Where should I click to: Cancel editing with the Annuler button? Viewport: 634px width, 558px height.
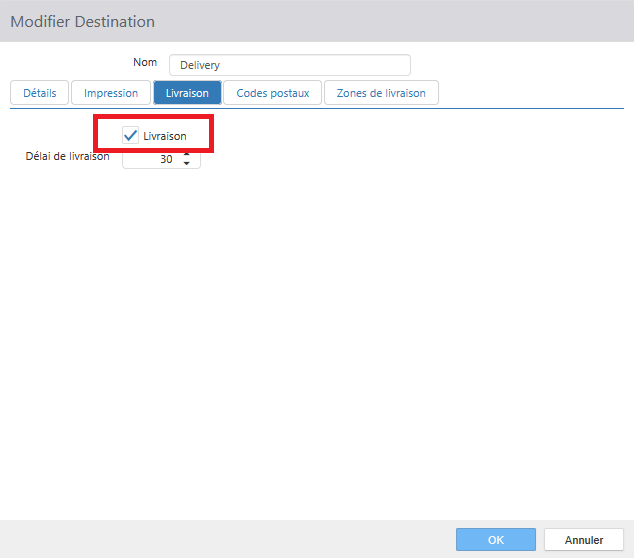pos(584,539)
